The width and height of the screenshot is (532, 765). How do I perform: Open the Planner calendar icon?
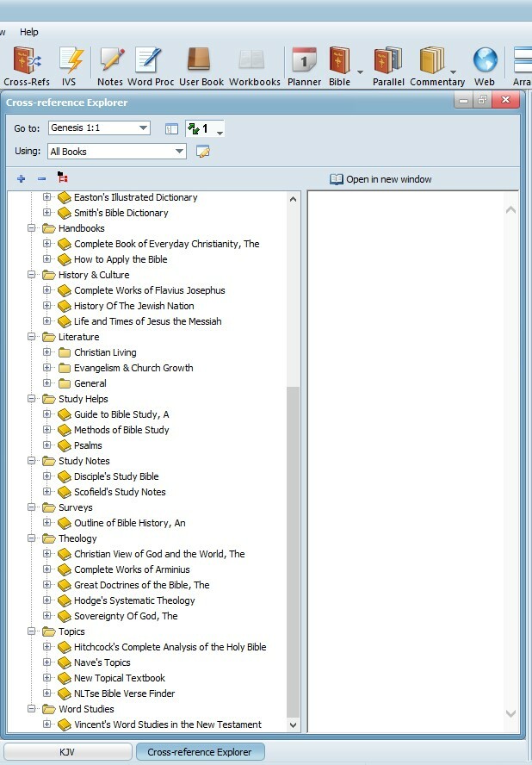tap(304, 66)
